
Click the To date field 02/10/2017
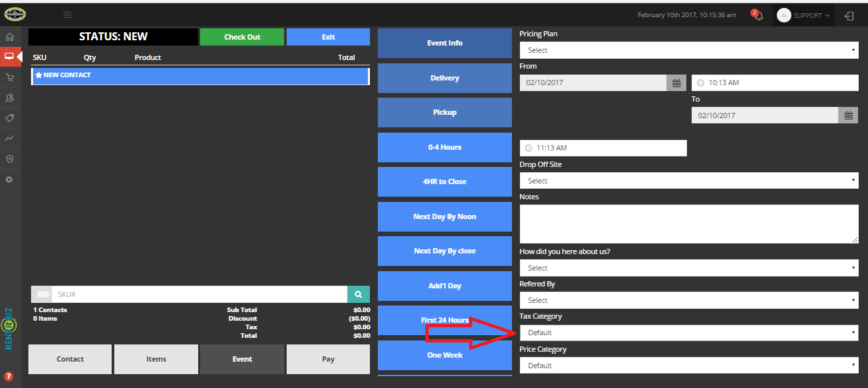(x=766, y=115)
